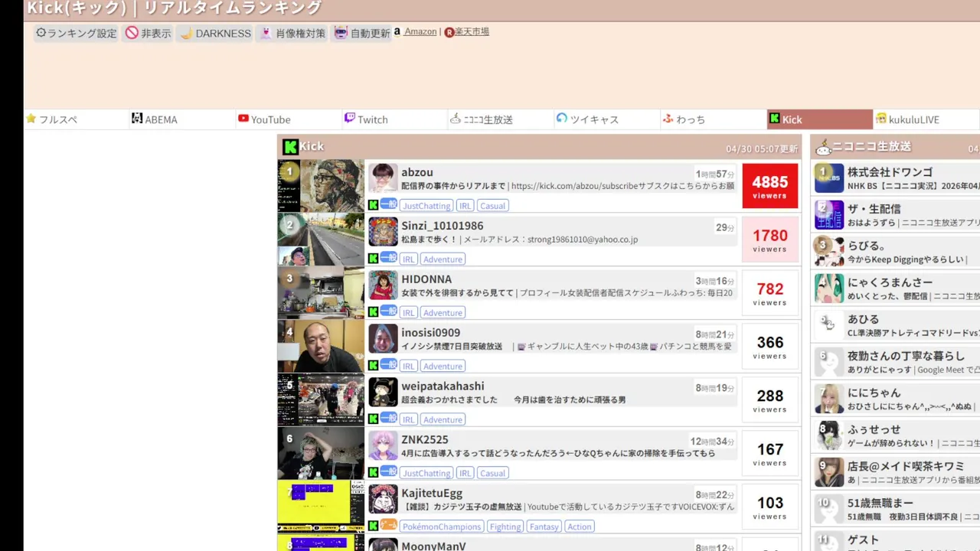The height and width of the screenshot is (551, 980).
Task: Open ZNK2525's stream thumbnail
Action: tap(321, 454)
